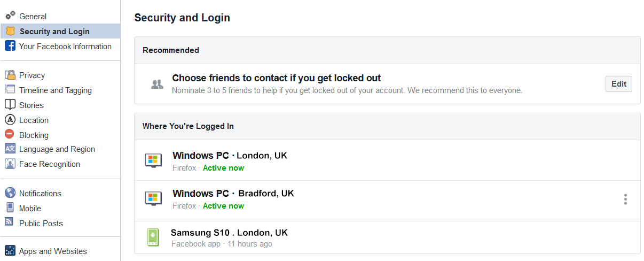Click the General settings gear icon

[x=10, y=16]
